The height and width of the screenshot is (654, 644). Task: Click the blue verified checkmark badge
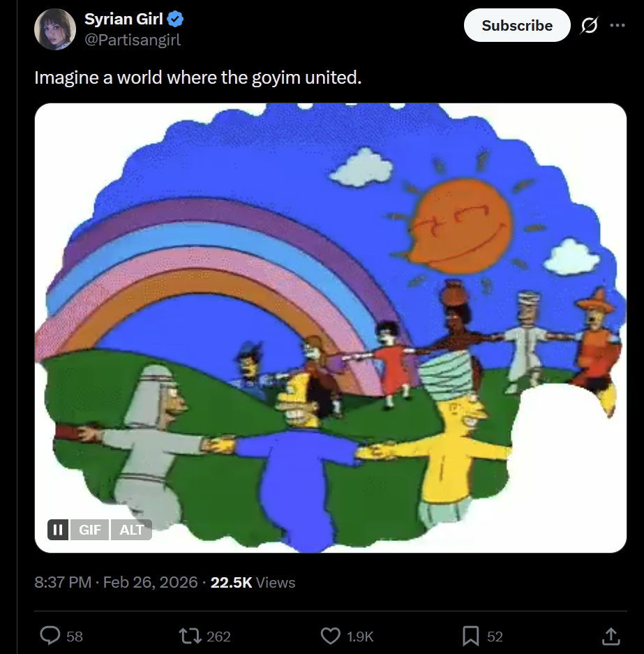click(175, 19)
